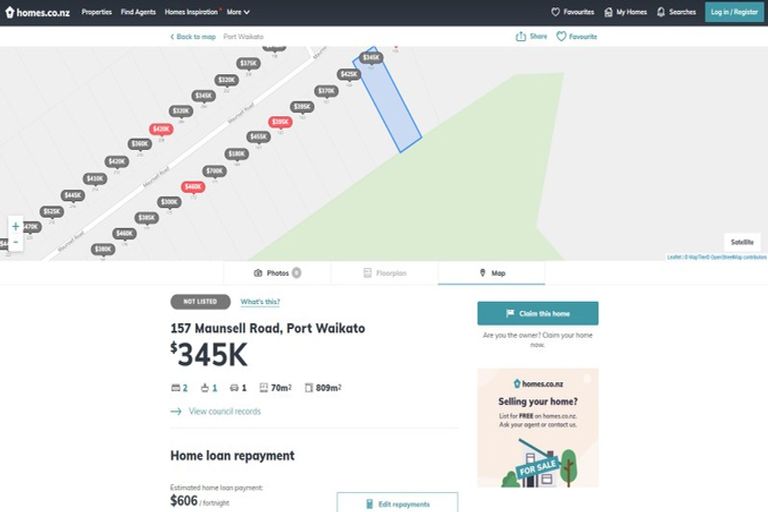Go back to map
Viewport: 768px width, 512px height.
tap(192, 36)
